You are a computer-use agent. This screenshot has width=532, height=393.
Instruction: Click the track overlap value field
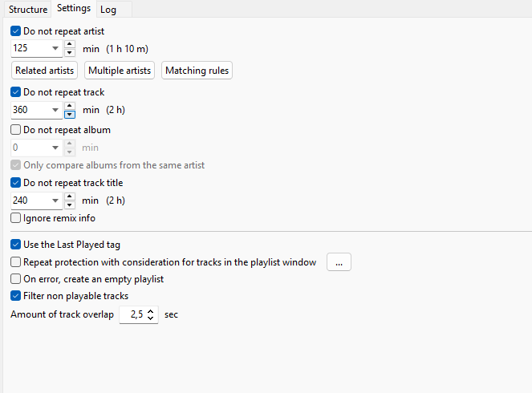coord(134,315)
